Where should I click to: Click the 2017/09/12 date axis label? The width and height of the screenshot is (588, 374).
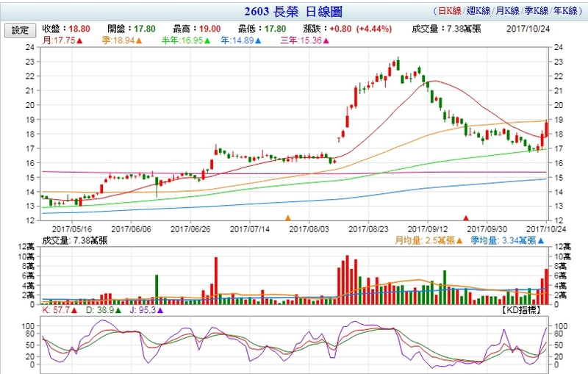click(428, 229)
